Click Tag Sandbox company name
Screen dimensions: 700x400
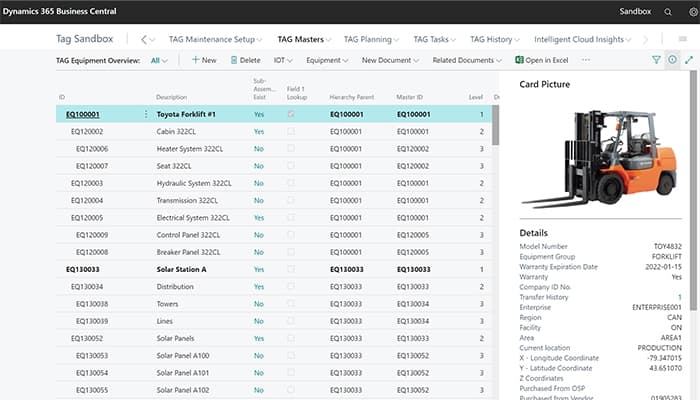point(84,39)
